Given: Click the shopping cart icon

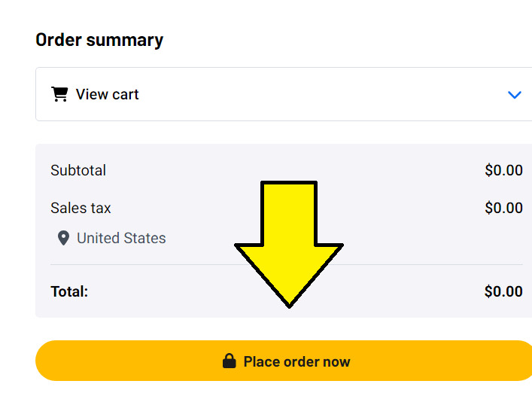Looking at the screenshot, I should click(59, 94).
